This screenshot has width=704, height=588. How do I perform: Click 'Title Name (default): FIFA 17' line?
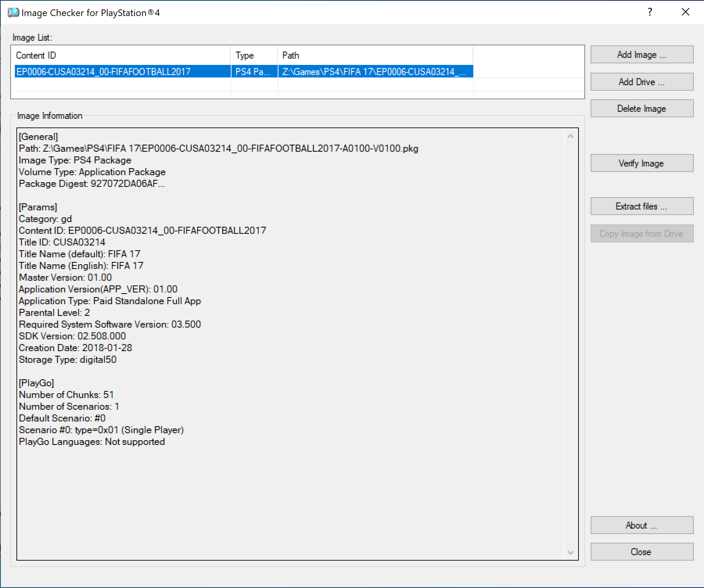pos(79,254)
